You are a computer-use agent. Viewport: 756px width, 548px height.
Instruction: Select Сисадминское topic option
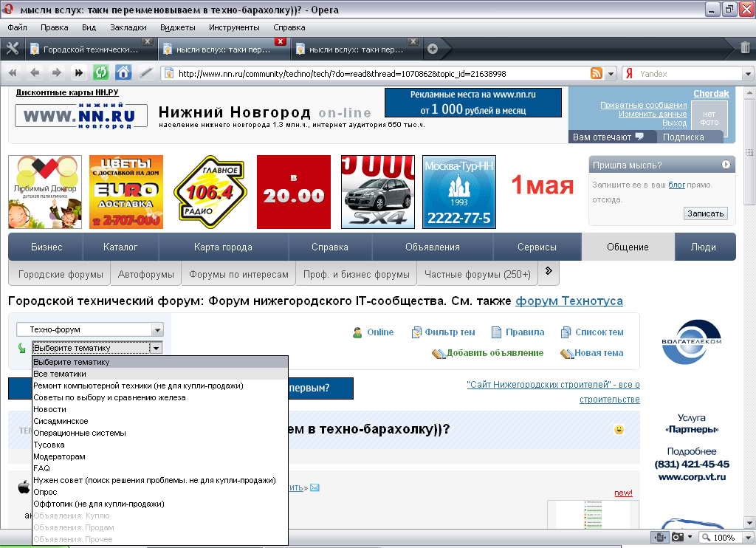(x=160, y=421)
